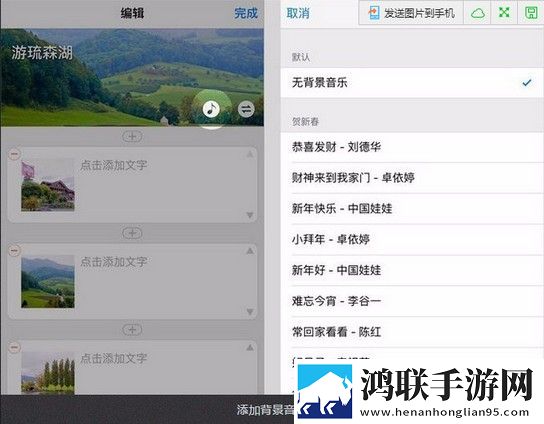Click the cloud icon in top toolbar

coord(478,13)
